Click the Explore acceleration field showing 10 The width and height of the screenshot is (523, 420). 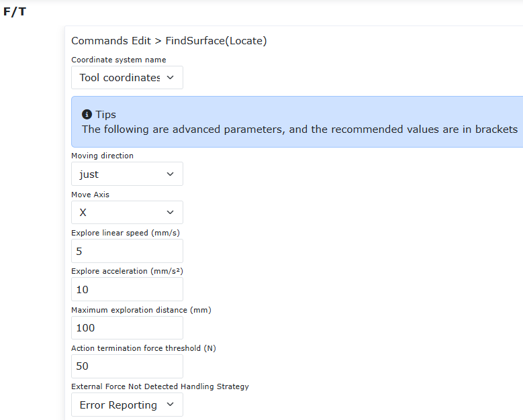pyautogui.click(x=127, y=289)
